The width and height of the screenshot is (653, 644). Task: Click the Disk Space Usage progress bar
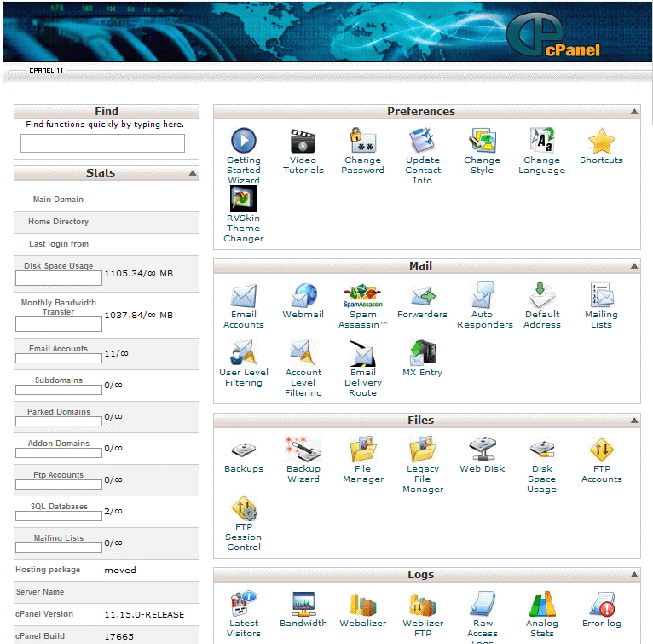(59, 278)
